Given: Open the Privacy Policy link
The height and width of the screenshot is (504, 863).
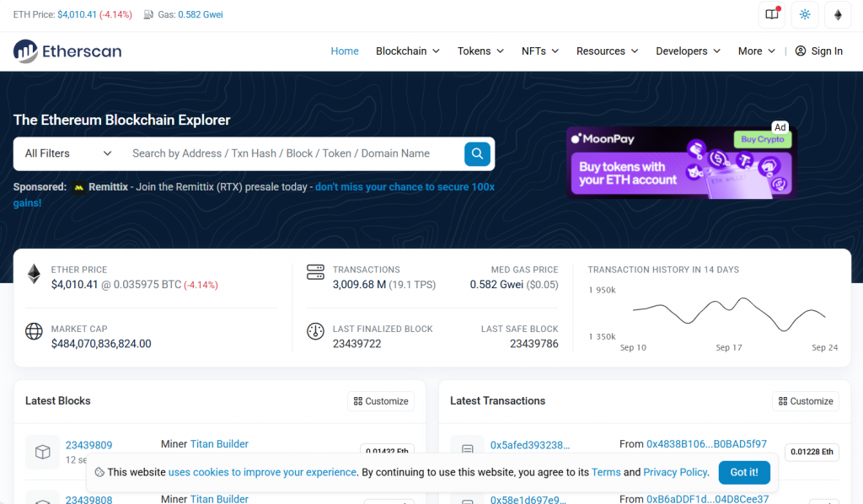Looking at the screenshot, I should (x=675, y=472).
